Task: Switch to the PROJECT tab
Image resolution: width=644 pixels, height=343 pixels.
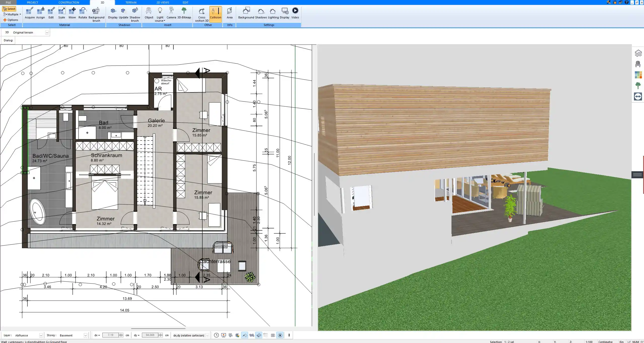Action: click(32, 2)
